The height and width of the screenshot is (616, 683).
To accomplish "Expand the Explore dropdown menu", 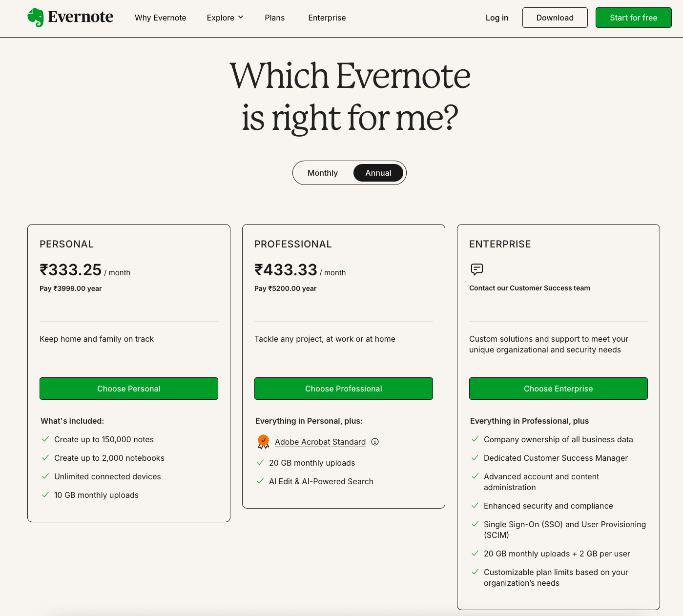I will point(225,18).
